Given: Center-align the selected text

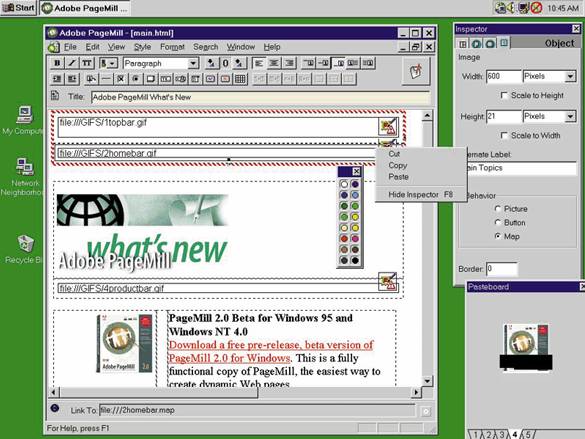Looking at the screenshot, I should (x=274, y=63).
